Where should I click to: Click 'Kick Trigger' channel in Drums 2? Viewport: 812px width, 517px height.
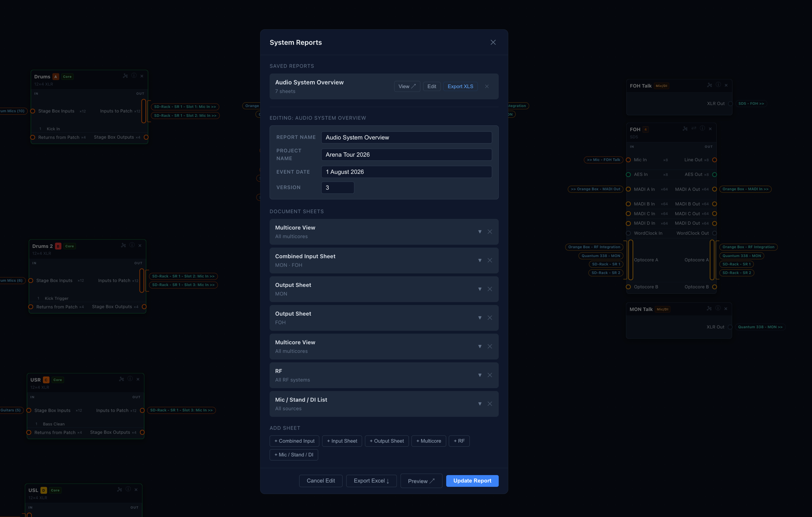[x=56, y=298]
